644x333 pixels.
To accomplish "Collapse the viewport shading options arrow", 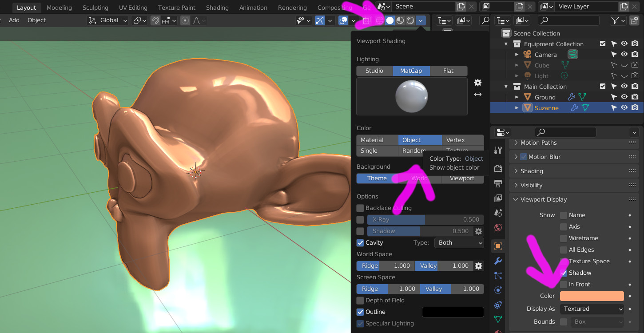I will [421, 20].
